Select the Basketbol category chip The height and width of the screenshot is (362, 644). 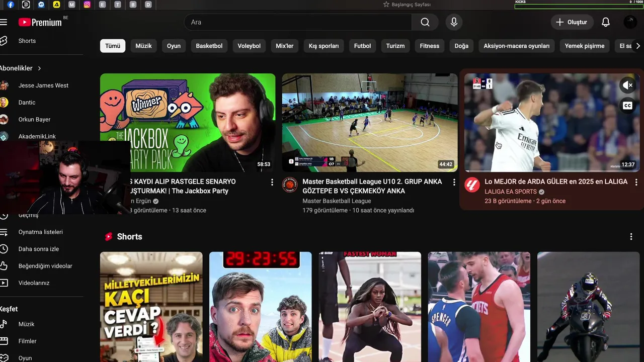tap(209, 46)
